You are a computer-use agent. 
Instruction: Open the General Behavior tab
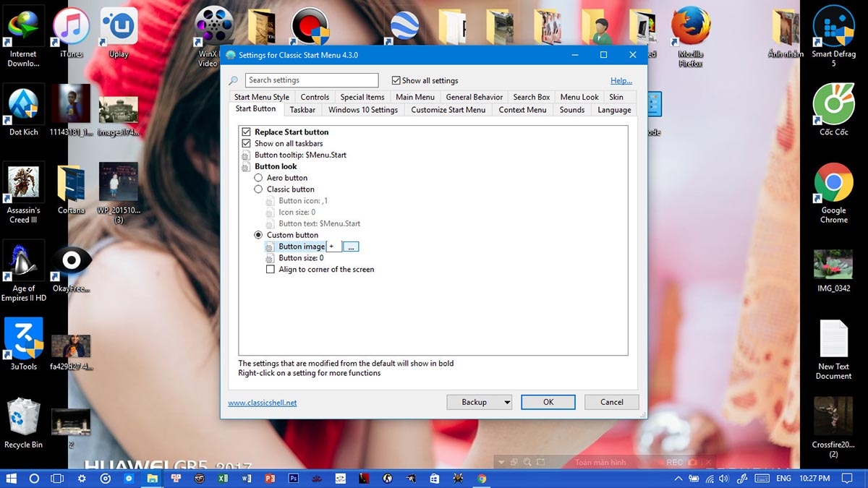(x=475, y=97)
